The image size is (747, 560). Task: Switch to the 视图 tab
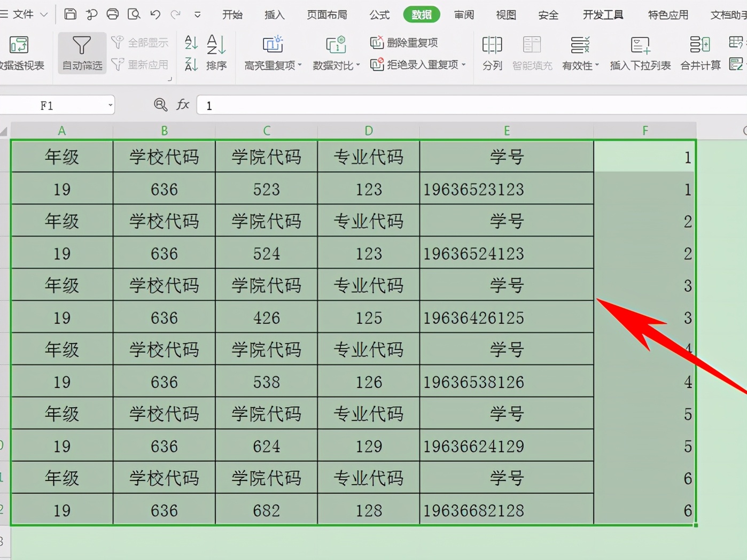[x=506, y=15]
